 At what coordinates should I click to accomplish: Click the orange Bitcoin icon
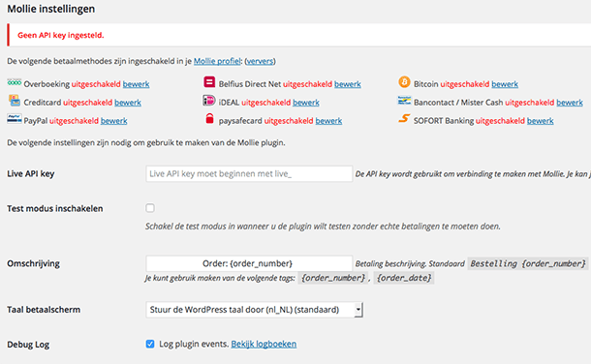404,82
